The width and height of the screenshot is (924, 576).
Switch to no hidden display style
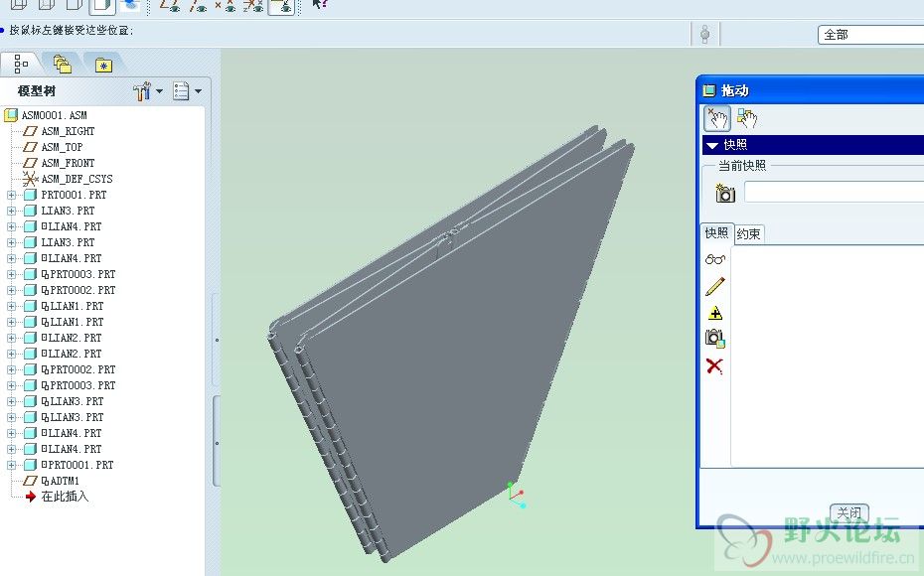click(x=75, y=5)
